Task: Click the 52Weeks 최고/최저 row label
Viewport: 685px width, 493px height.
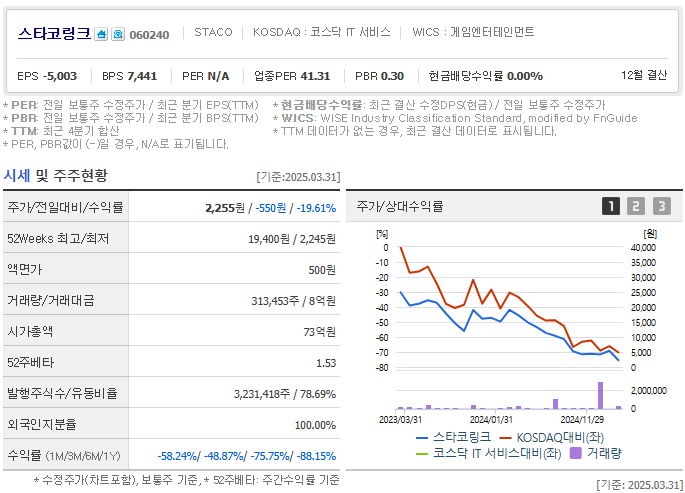Action: click(x=58, y=238)
